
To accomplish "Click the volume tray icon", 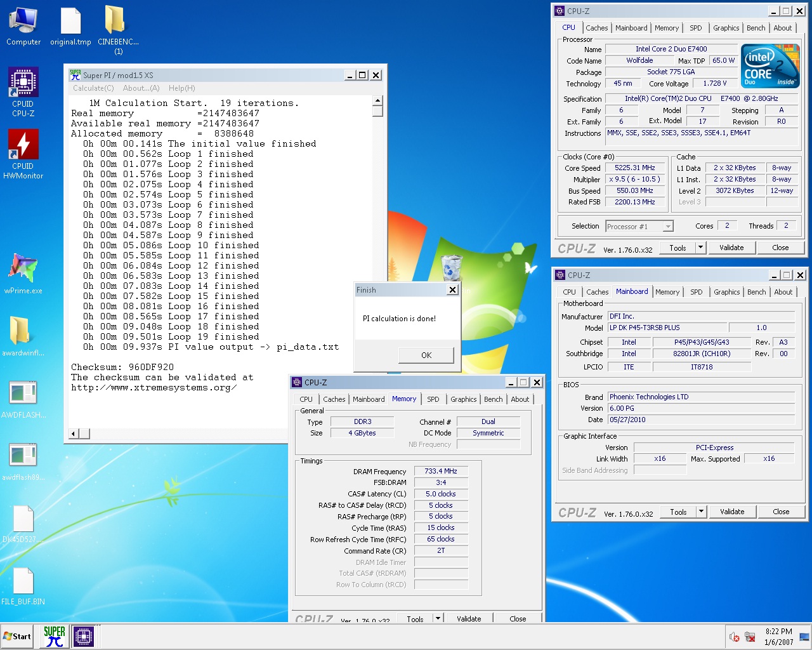I will (735, 637).
